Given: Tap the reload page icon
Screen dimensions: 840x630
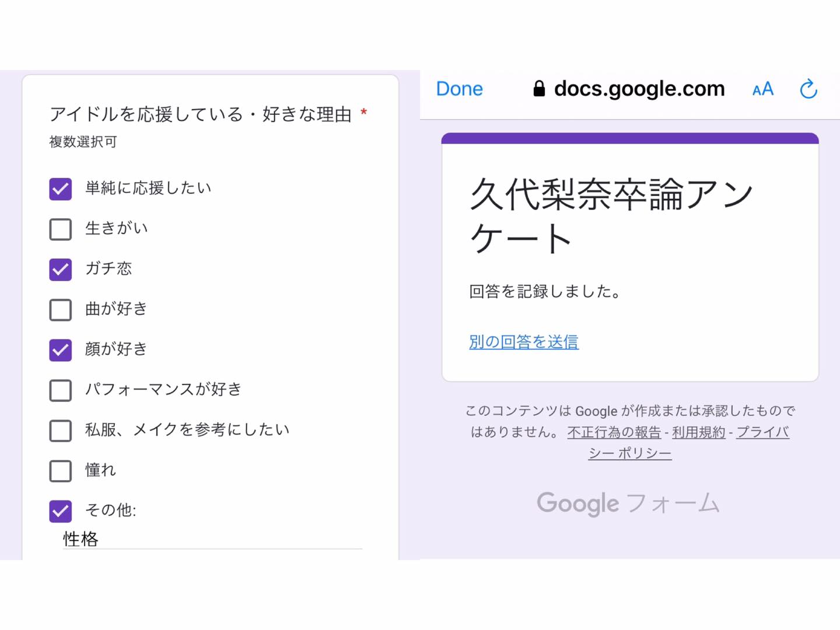Looking at the screenshot, I should 808,89.
